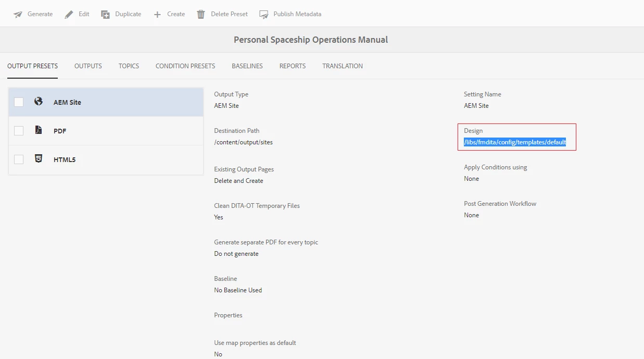
Task: Click the Create plus icon
Action: (157, 15)
